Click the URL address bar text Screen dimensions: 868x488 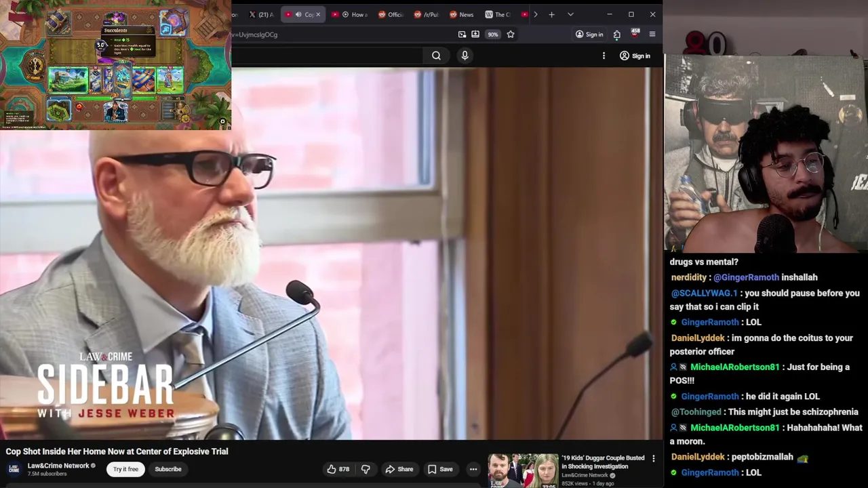254,35
